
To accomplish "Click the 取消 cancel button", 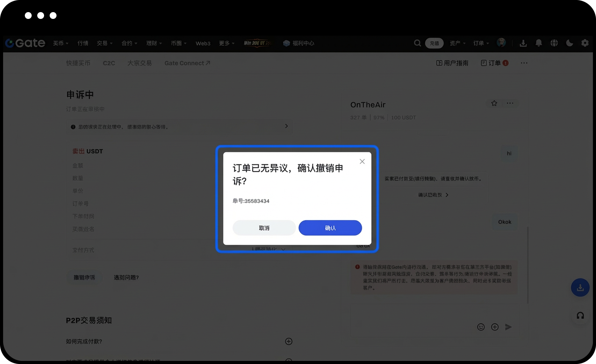I will pos(264,228).
